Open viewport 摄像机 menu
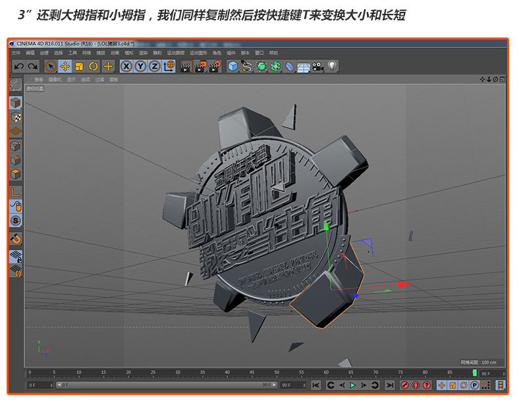 click(55, 80)
